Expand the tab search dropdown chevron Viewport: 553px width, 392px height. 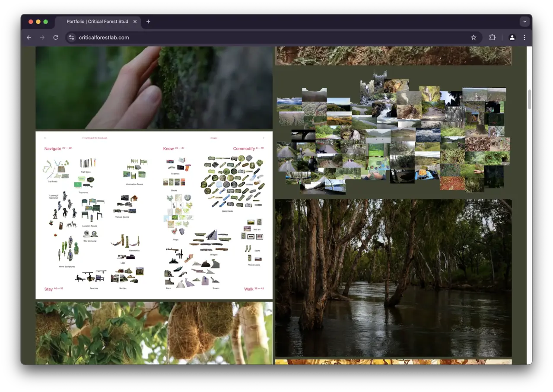[x=524, y=22]
